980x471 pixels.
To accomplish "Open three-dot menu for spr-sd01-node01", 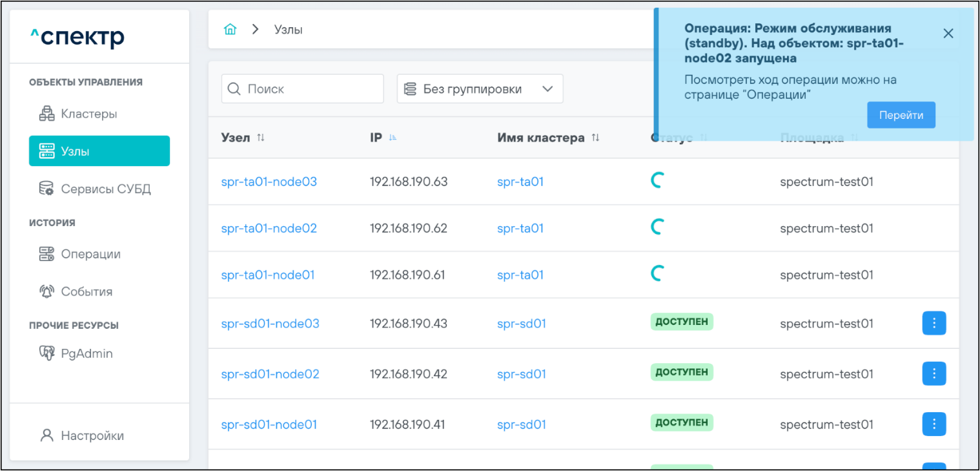I will coord(934,424).
